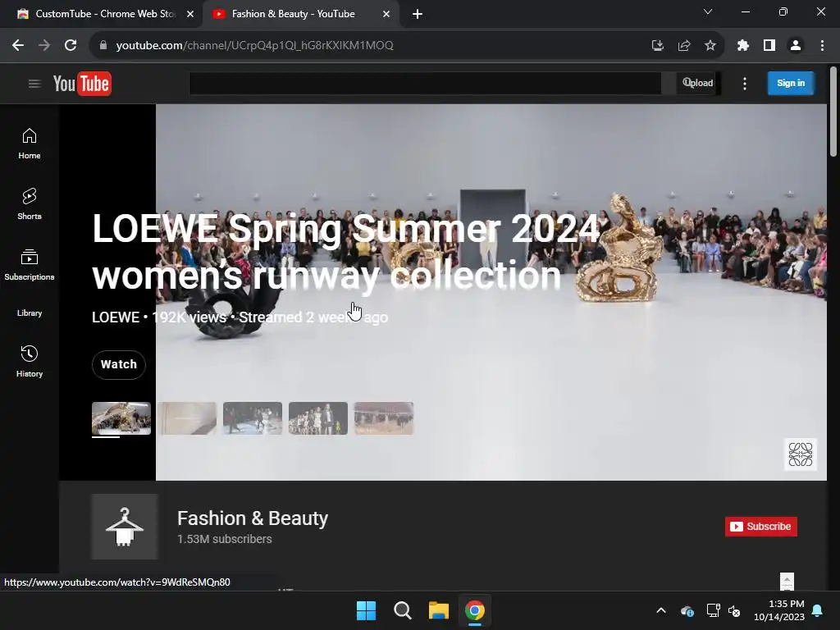The width and height of the screenshot is (840, 630).
Task: Bookmark this page with star icon
Action: click(x=710, y=46)
